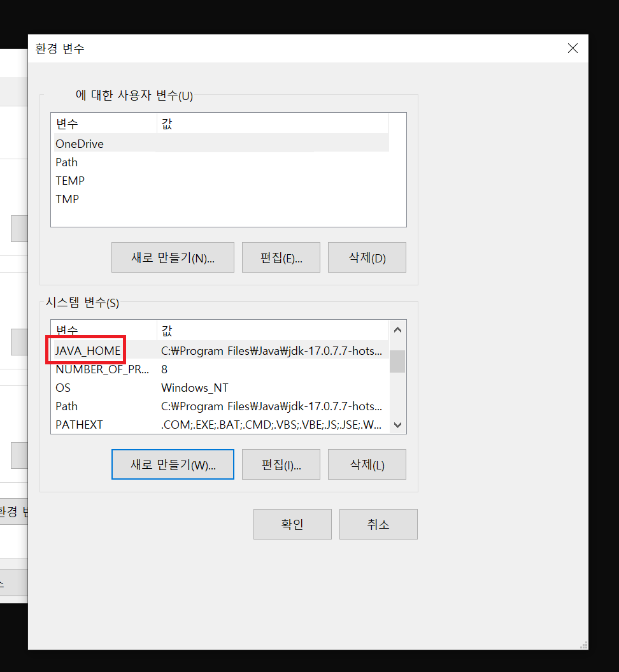
Task: Click 새로 만들기(N)... button for user variables
Action: tap(173, 257)
